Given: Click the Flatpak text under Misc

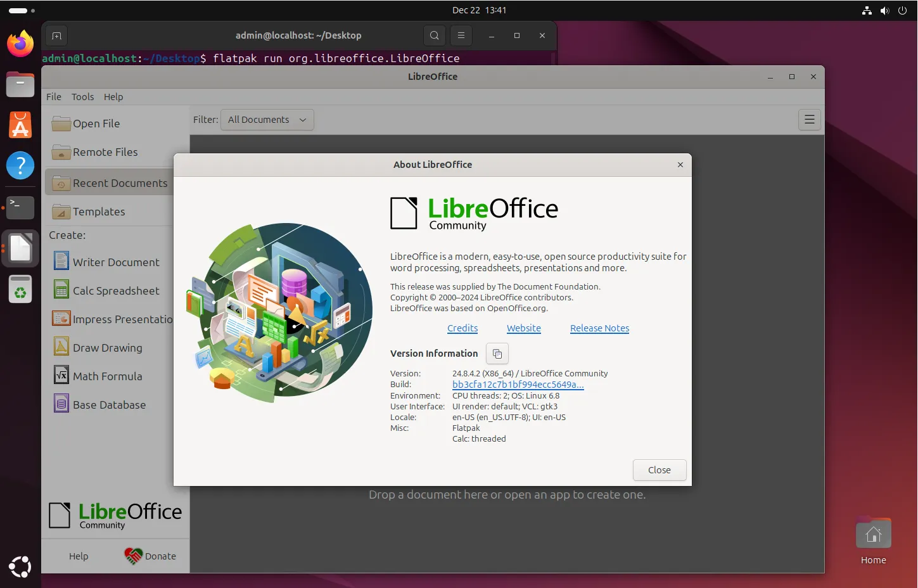Looking at the screenshot, I should pyautogui.click(x=466, y=428).
